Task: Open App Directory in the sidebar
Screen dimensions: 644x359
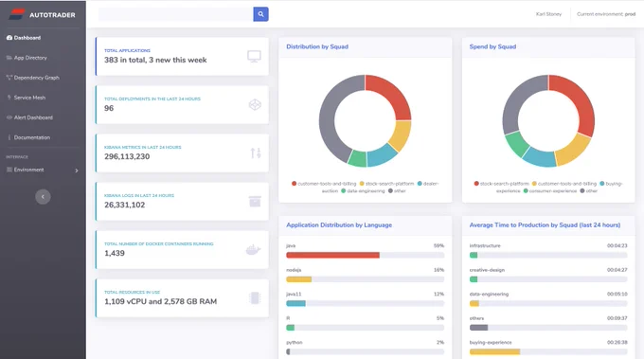Action: tap(30, 58)
